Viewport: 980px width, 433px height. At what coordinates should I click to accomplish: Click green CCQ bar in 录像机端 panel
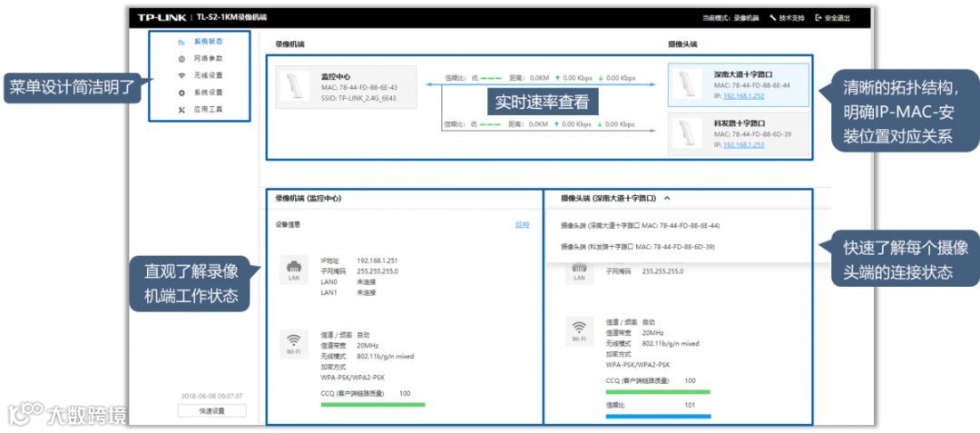coord(373,405)
